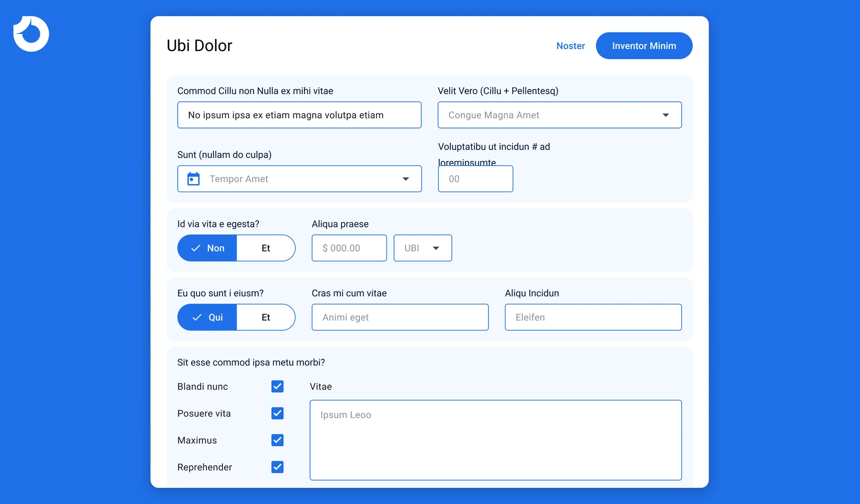Open the Congue Magna Amet combo box
Image resolution: width=860 pixels, height=504 pixels.
click(x=559, y=115)
